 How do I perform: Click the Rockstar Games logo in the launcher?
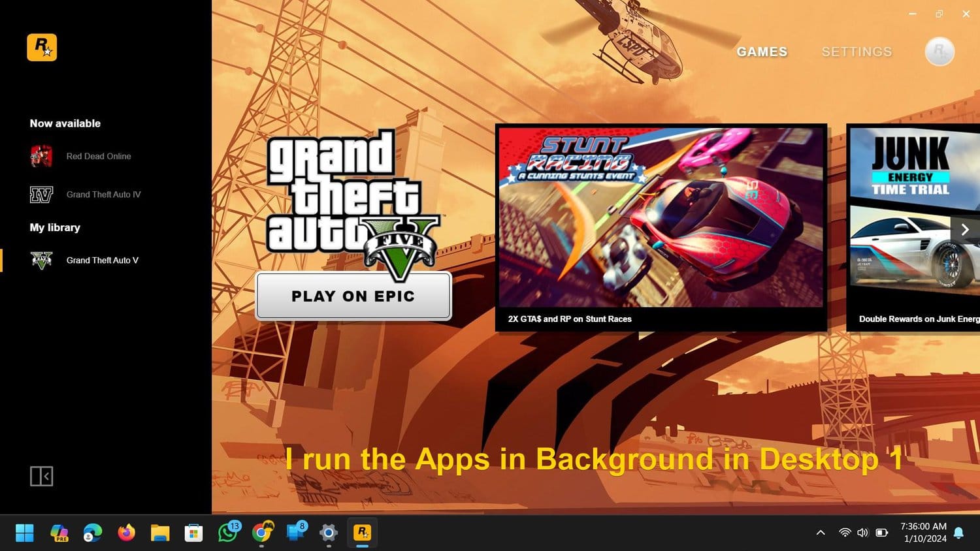pyautogui.click(x=42, y=47)
